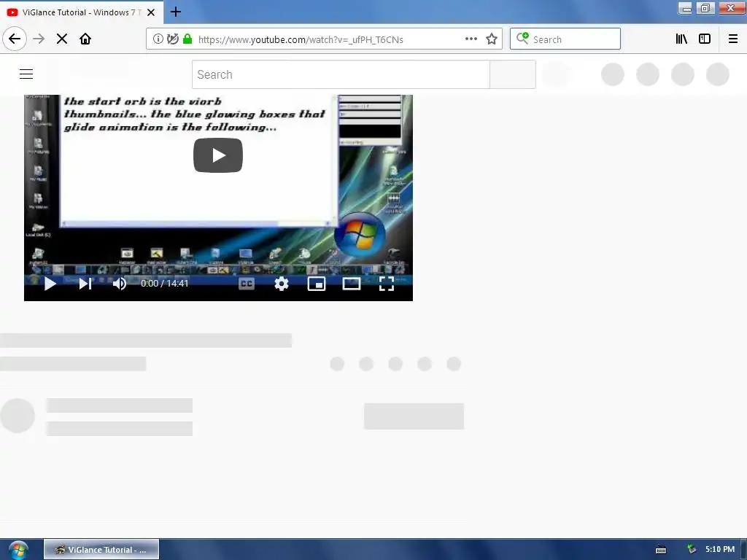Screen dimensions: 747x560
Task: Show site information icon in address bar
Action: [x=158, y=39]
